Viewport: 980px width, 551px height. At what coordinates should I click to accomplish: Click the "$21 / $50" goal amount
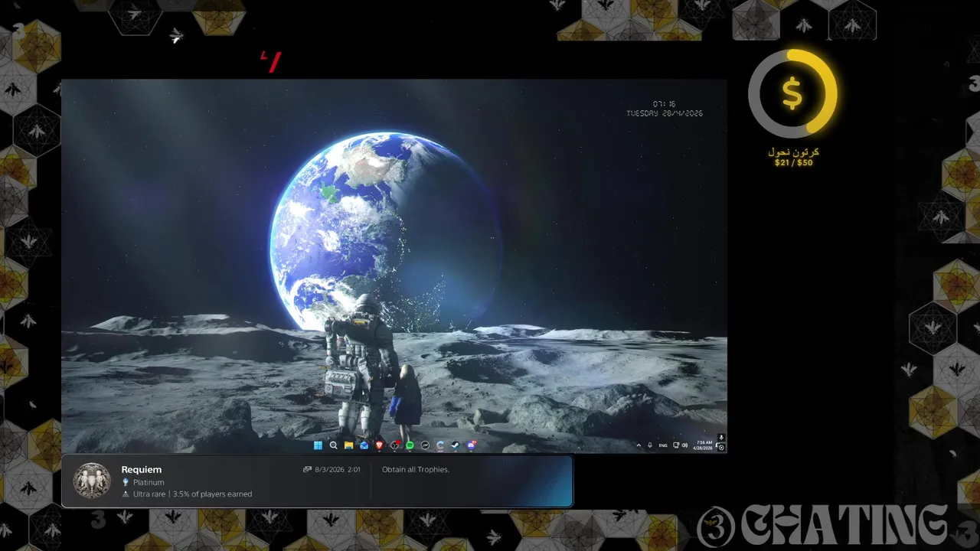(x=794, y=163)
